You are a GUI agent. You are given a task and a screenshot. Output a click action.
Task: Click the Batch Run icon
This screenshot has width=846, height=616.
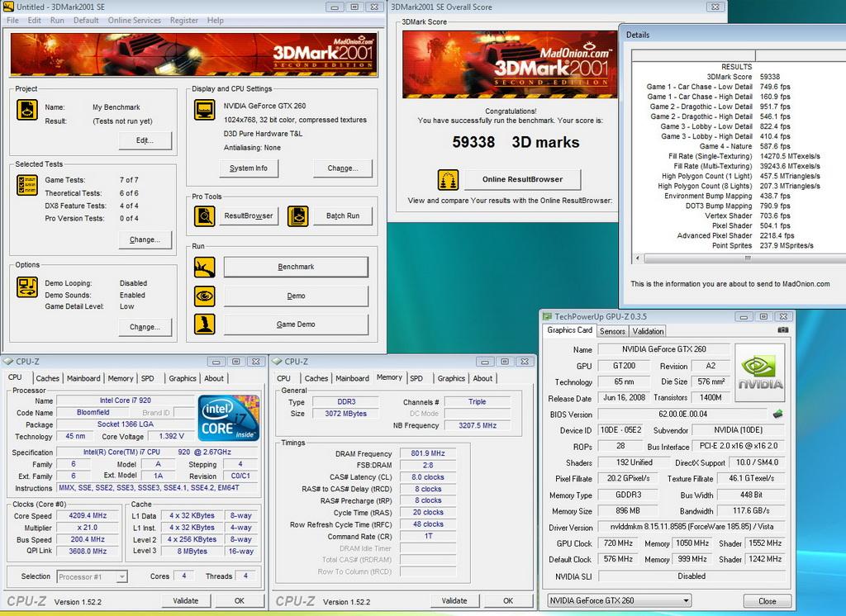point(297,216)
